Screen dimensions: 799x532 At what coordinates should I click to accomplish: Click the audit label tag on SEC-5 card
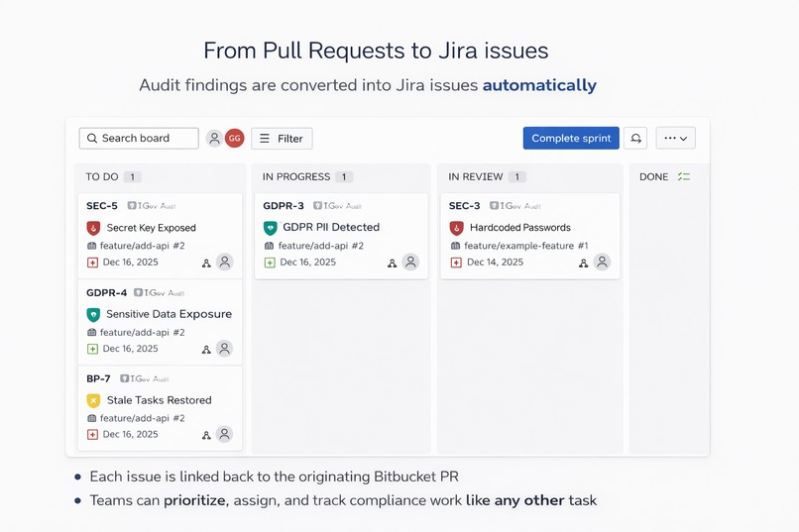(152, 206)
